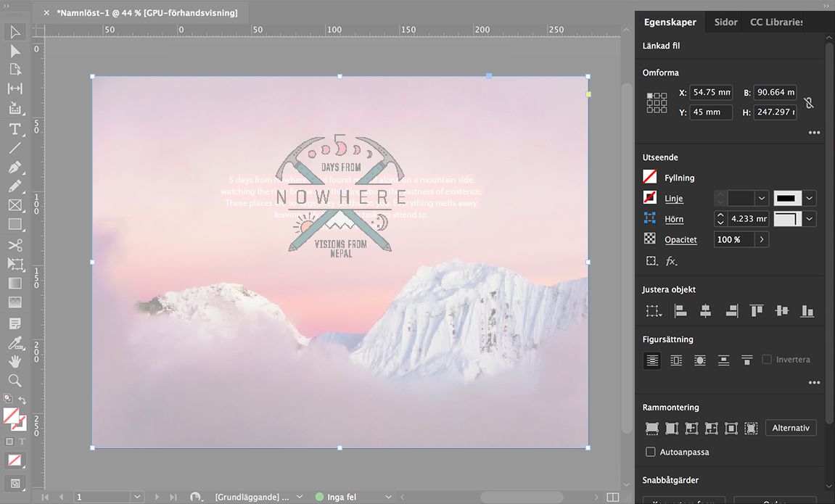835x504 pixels.
Task: Select the Page tool
Action: click(x=15, y=69)
